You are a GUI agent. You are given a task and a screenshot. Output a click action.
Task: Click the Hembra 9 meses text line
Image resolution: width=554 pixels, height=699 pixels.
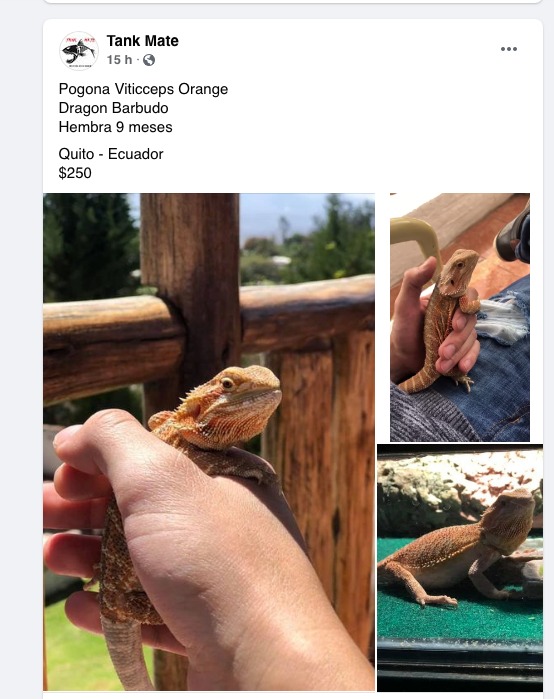[115, 127]
